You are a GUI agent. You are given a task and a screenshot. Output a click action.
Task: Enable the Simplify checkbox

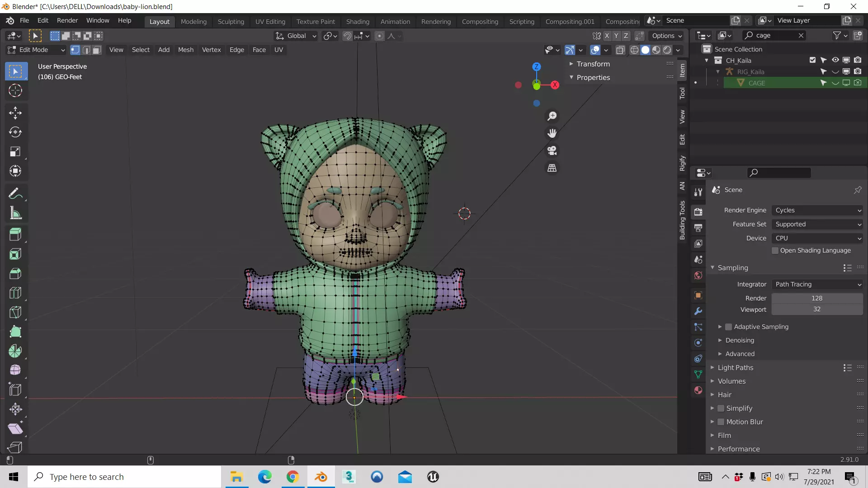(721, 408)
